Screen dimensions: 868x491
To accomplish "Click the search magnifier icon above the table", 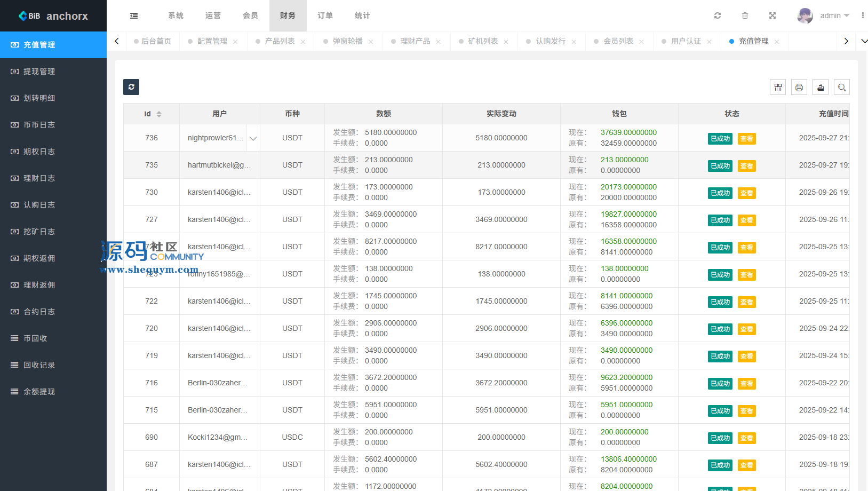I will [842, 87].
